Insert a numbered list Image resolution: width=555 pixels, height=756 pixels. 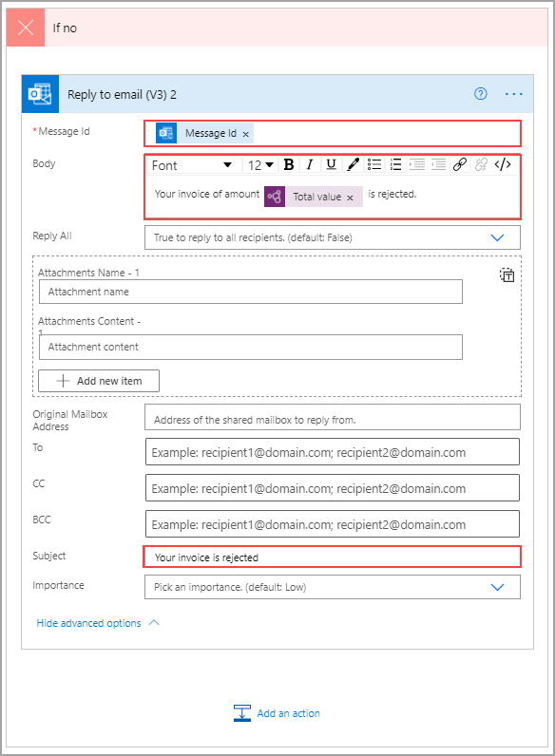395,165
